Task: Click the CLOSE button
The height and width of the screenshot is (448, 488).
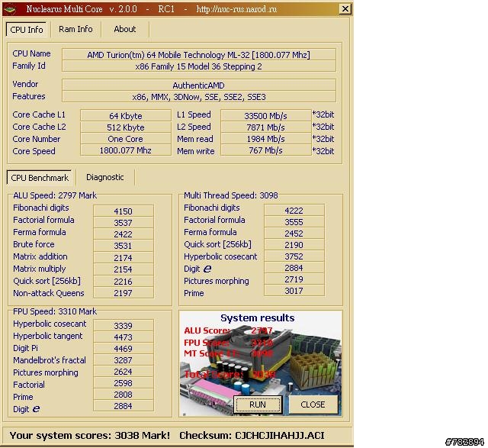Action: (x=313, y=404)
